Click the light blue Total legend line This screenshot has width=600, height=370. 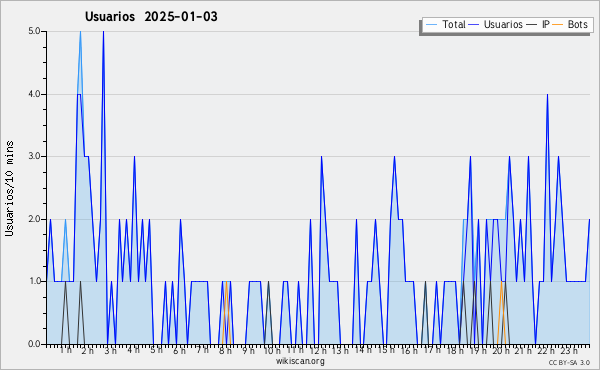click(431, 25)
